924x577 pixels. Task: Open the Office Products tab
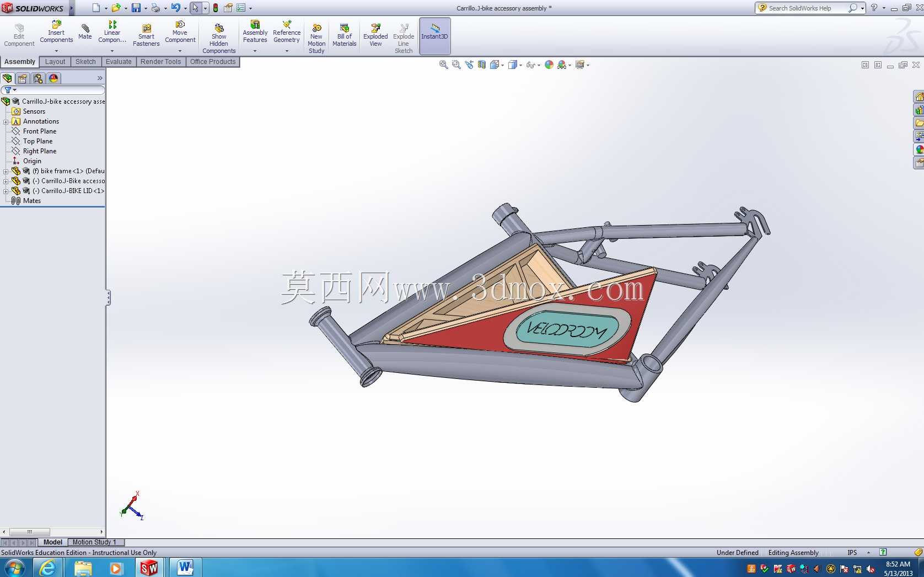click(213, 62)
